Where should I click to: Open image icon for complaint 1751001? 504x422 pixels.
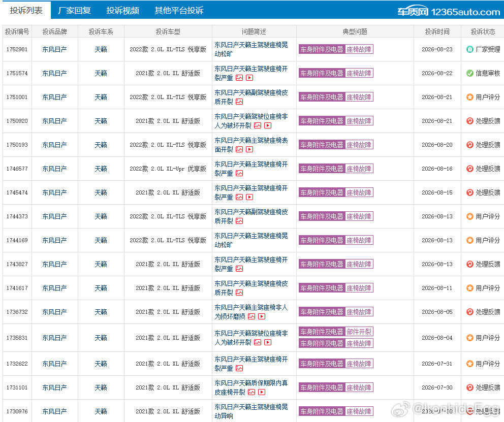pyautogui.click(x=239, y=102)
